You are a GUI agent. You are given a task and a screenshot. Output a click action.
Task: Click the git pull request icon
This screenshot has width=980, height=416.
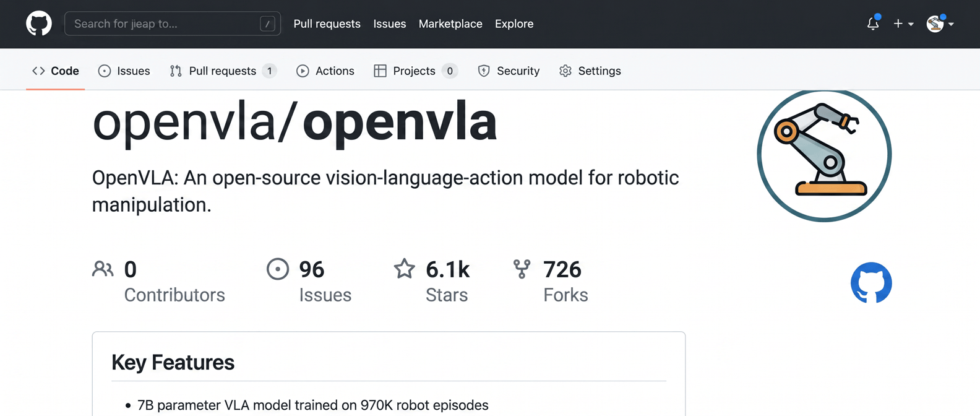tap(176, 71)
